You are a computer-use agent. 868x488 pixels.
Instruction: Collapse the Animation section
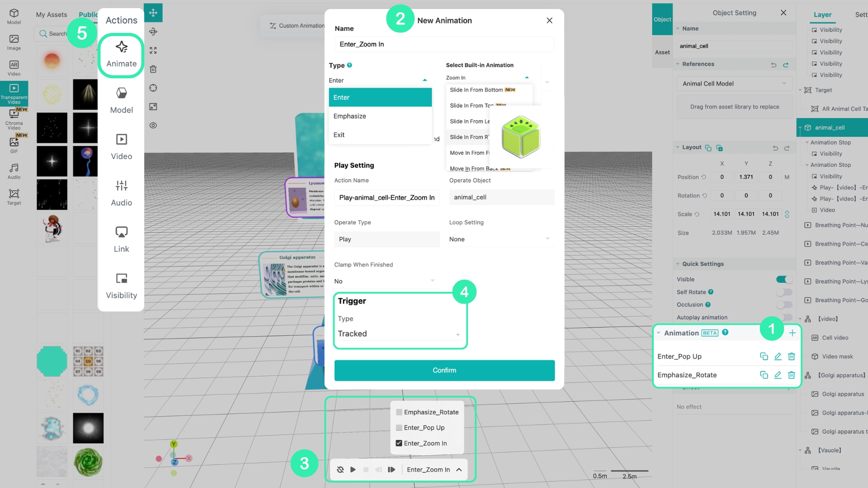coord(659,333)
